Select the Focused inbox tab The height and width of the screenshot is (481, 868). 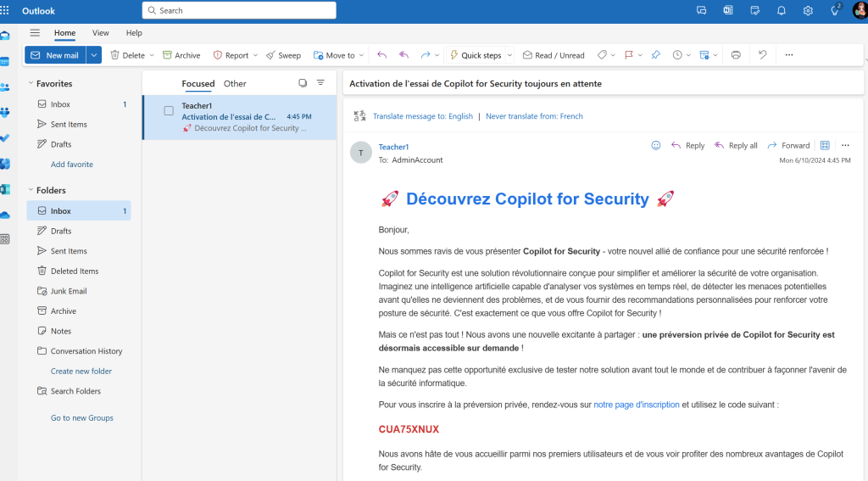pos(198,84)
